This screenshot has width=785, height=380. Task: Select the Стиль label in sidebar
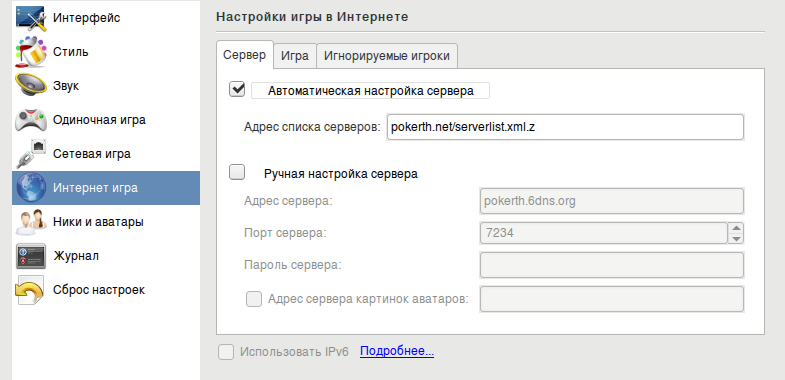coord(71,52)
